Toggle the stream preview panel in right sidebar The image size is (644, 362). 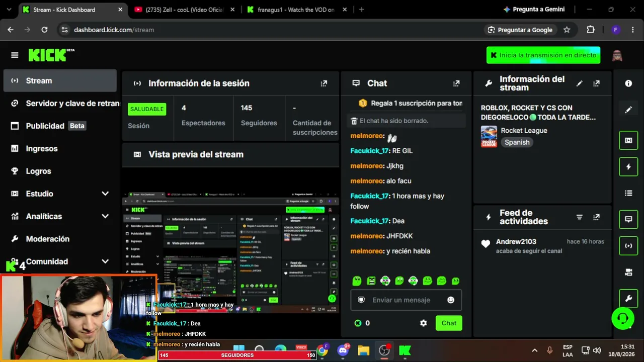tap(628, 140)
